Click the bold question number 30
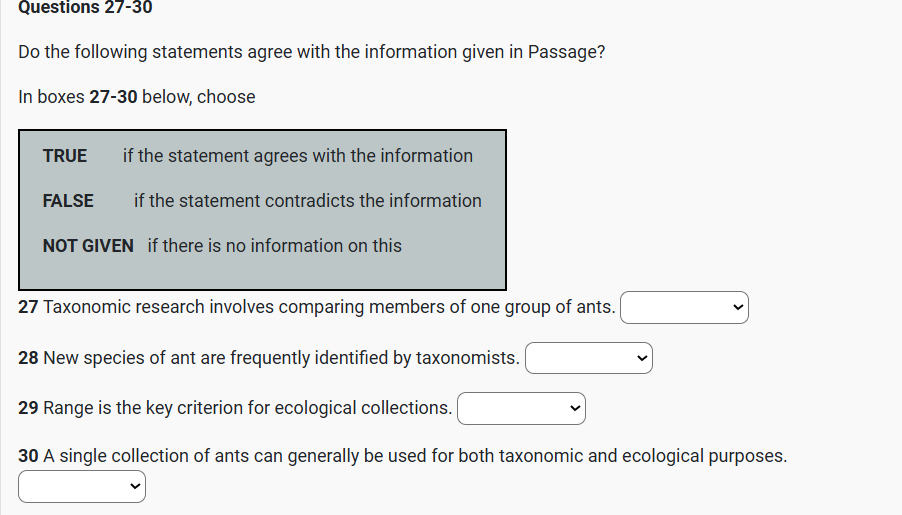 coord(28,456)
